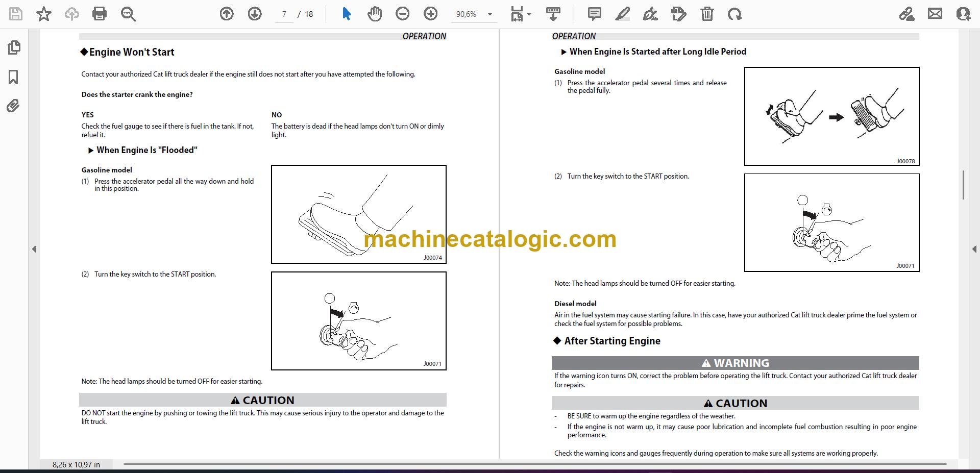Image resolution: width=980 pixels, height=473 pixels.
Task: Expand the left navigation pane arrow
Action: (x=34, y=249)
